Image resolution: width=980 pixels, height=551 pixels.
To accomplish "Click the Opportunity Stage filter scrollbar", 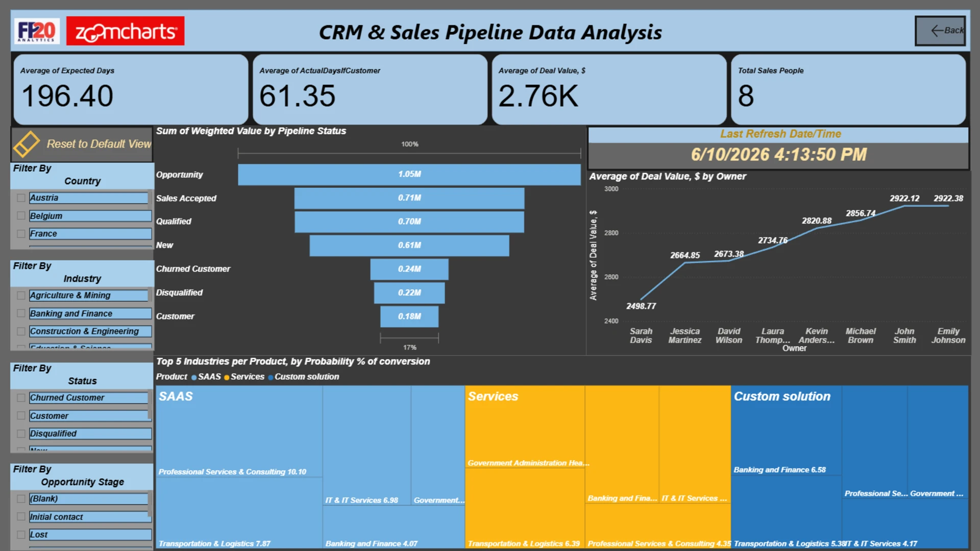I will [150, 505].
